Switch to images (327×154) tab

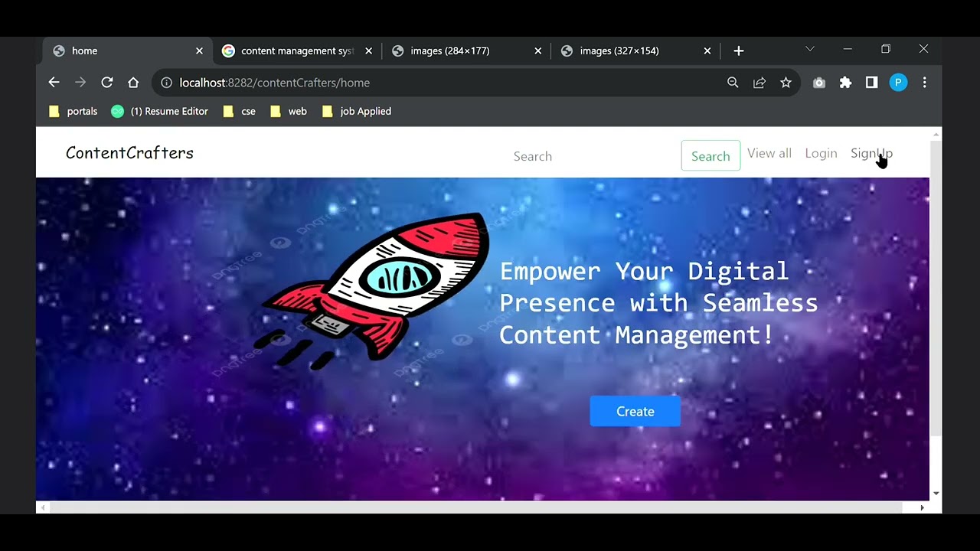click(635, 51)
